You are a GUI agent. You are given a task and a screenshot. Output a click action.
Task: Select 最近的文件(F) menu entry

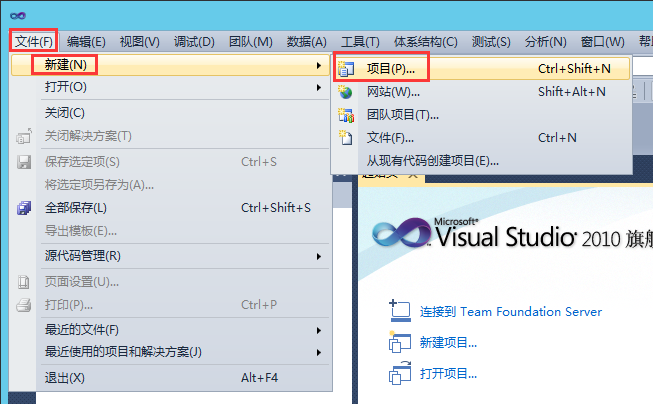click(x=170, y=330)
